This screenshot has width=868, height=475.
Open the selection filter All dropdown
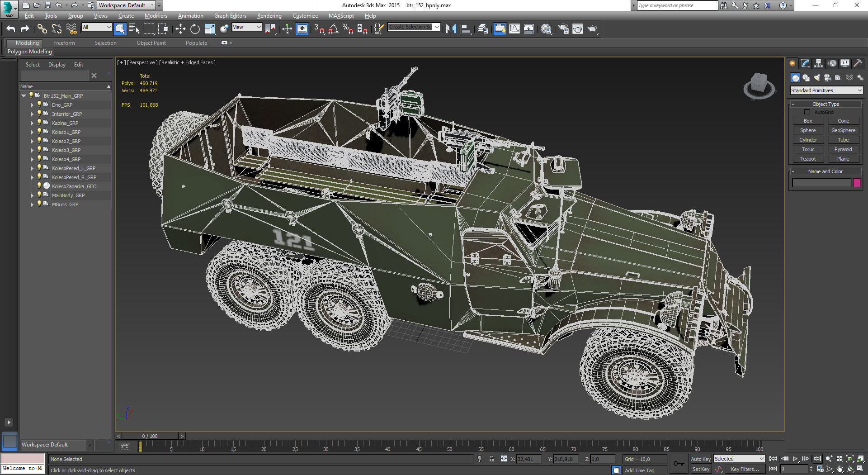[97, 27]
